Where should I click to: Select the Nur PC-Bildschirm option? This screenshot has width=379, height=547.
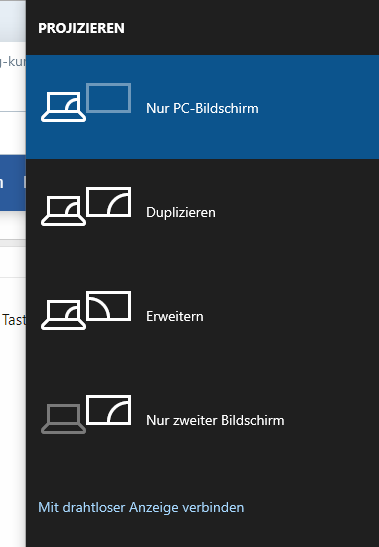click(x=202, y=107)
